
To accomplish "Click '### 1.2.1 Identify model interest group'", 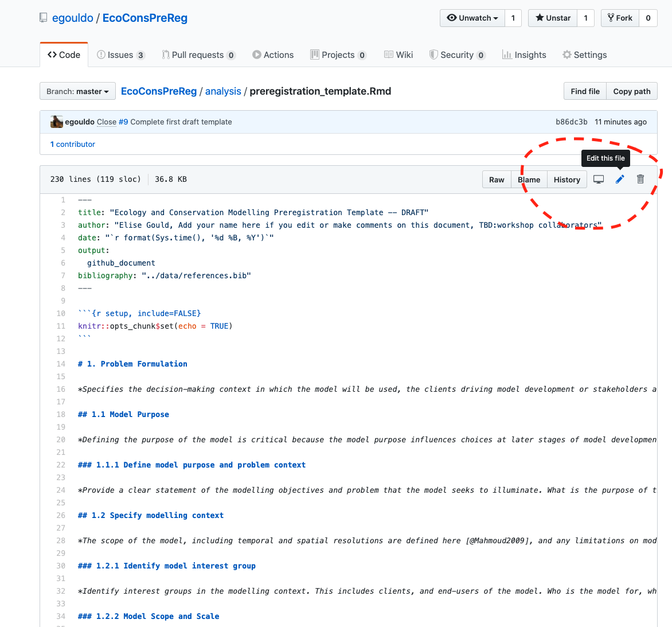I will coord(167,566).
